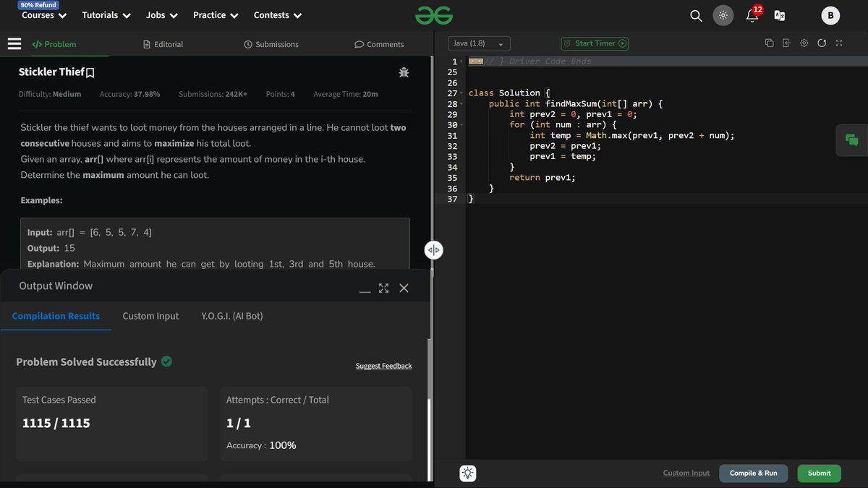Click the 'Difficulty: Medium' label
Viewport: 868px width, 488px height.
[x=50, y=94]
